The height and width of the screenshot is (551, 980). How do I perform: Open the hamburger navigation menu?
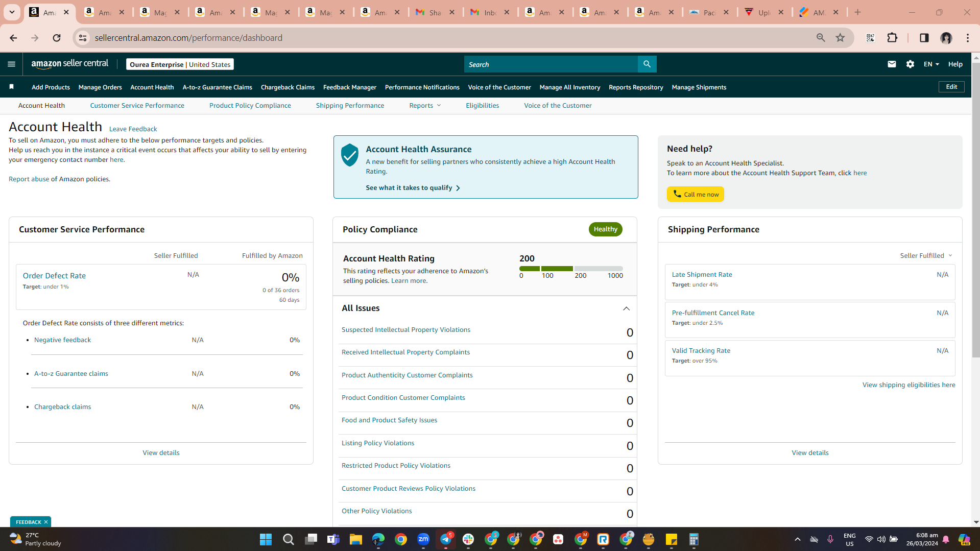click(11, 64)
